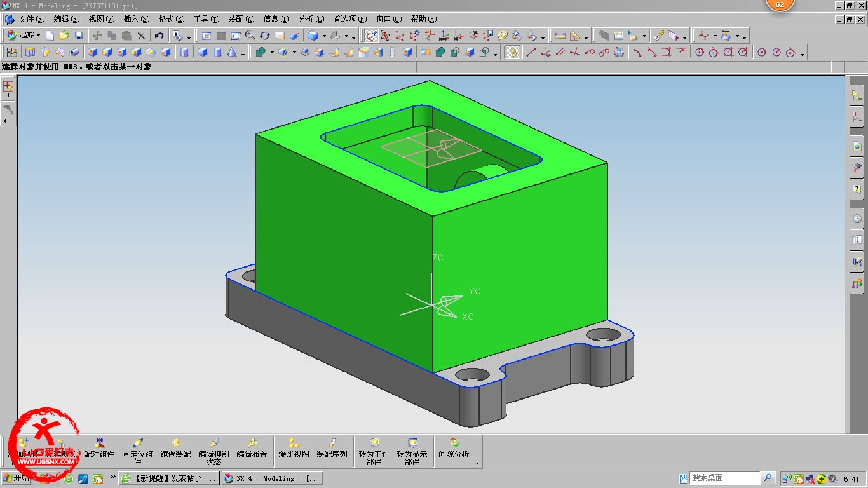Click the New file icon
Screen dimensions: 868x488
point(50,36)
